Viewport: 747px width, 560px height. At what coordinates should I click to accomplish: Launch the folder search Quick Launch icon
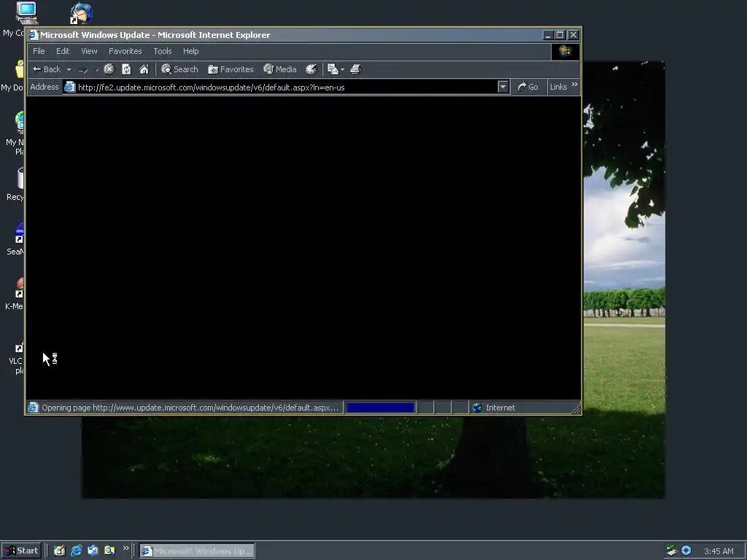pos(109,551)
